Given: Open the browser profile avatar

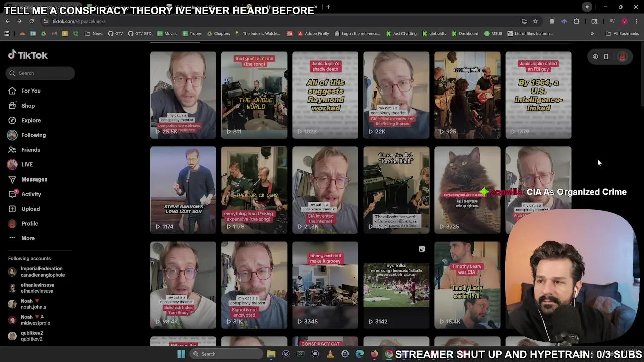Looking at the screenshot, I should (624, 21).
